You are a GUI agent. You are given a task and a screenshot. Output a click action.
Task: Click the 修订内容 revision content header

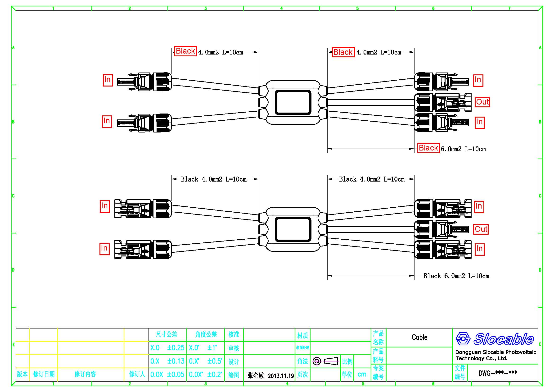(x=85, y=374)
